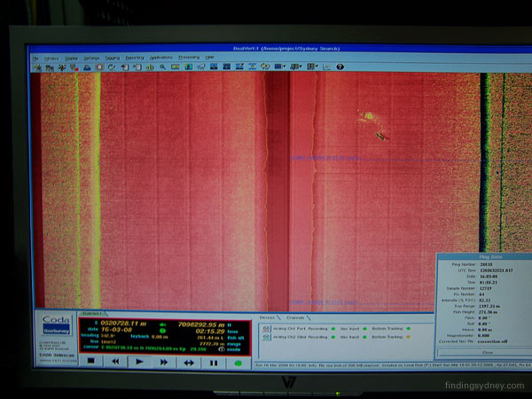Click the red-dot record settings toolbar icon
This screenshot has width=532, height=399.
[x=74, y=67]
